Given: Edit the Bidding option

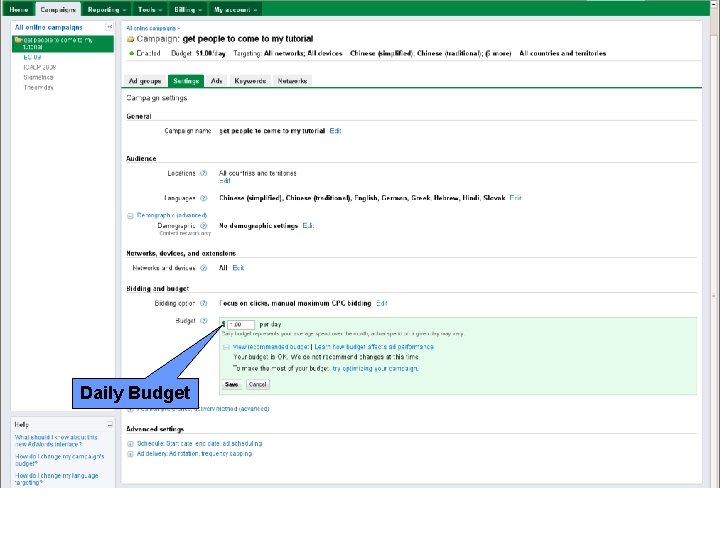Looking at the screenshot, I should tap(382, 303).
